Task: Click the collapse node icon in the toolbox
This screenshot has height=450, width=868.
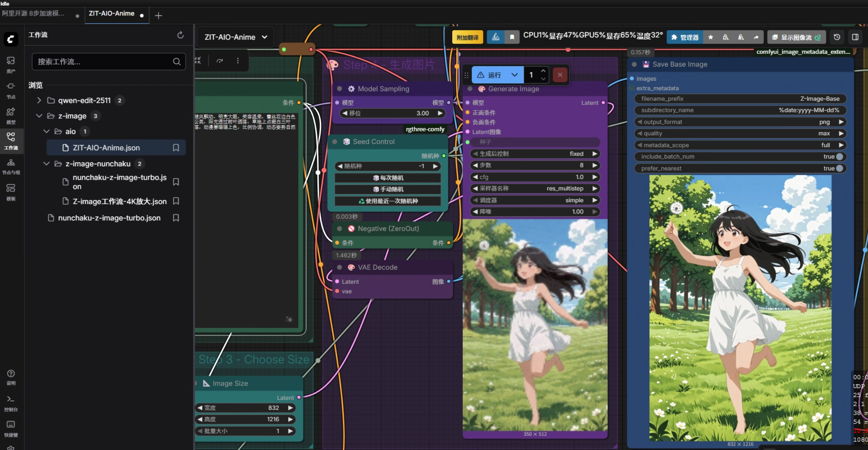Action: pos(198,61)
